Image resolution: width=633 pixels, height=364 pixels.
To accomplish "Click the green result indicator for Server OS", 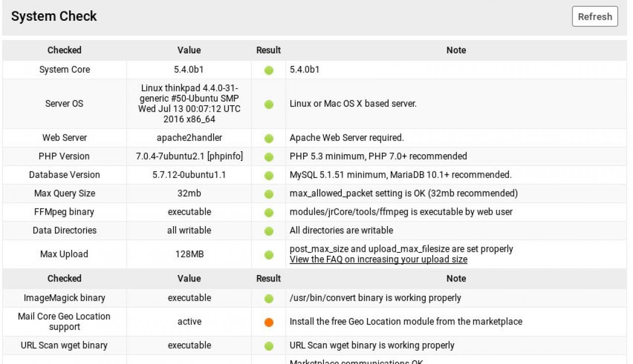I will click(269, 104).
